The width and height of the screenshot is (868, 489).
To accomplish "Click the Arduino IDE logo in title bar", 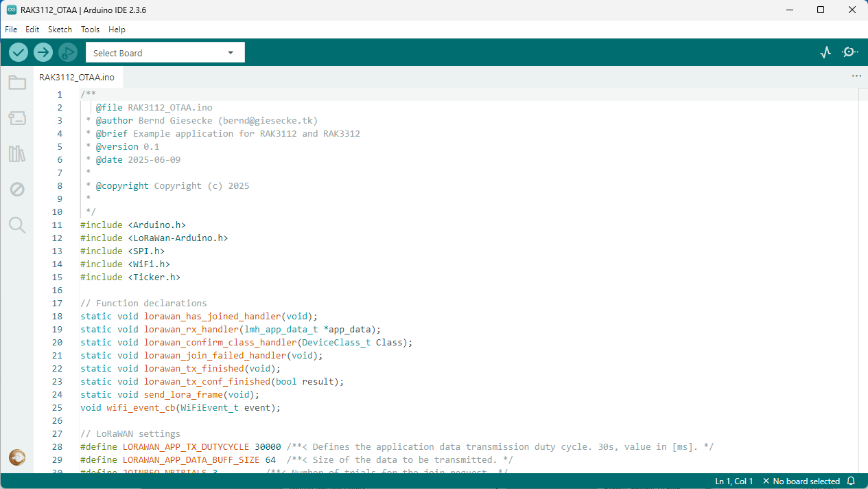I will 12,10.
